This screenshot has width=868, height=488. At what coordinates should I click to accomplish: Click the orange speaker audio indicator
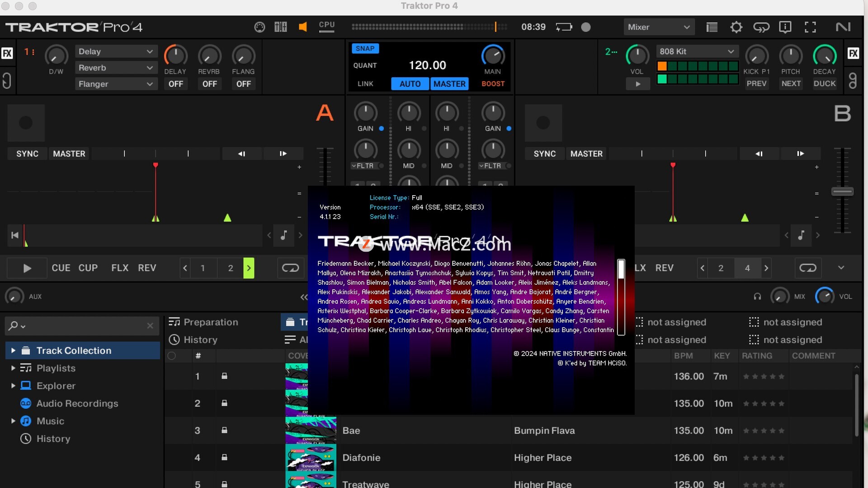click(x=303, y=27)
